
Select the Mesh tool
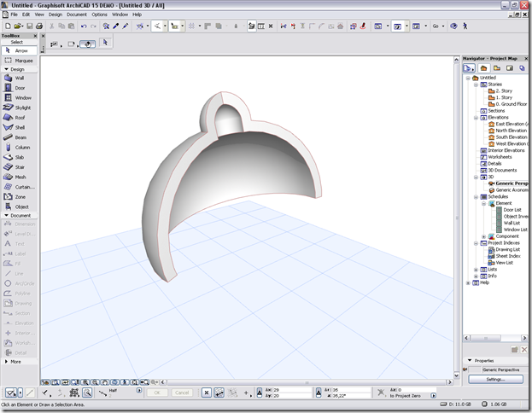tap(19, 177)
